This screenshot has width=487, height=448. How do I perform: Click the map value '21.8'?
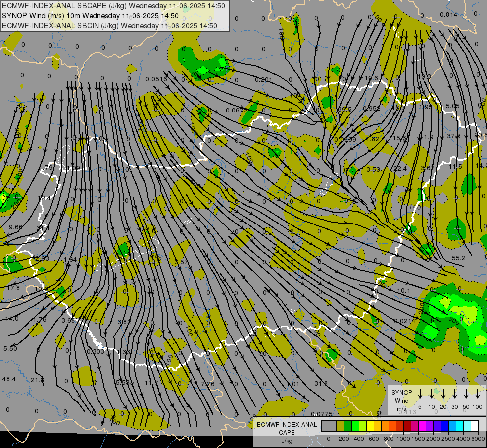click(x=37, y=380)
